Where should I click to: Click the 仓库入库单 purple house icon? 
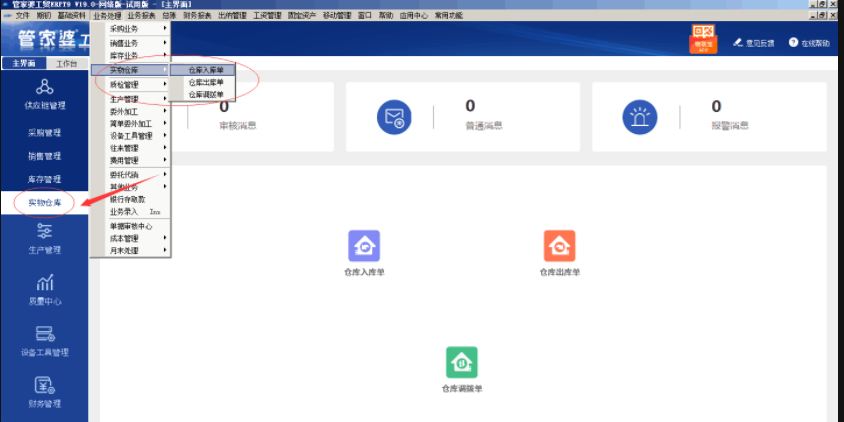coord(362,245)
